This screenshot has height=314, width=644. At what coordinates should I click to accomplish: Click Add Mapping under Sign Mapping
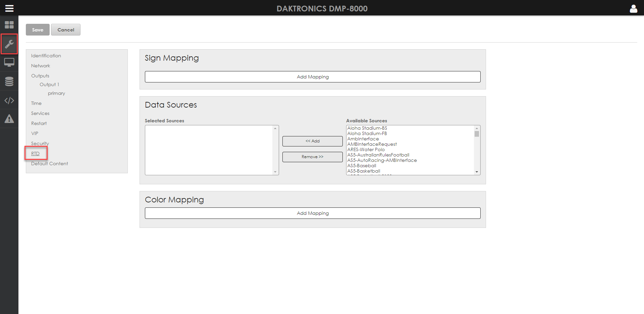313,77
